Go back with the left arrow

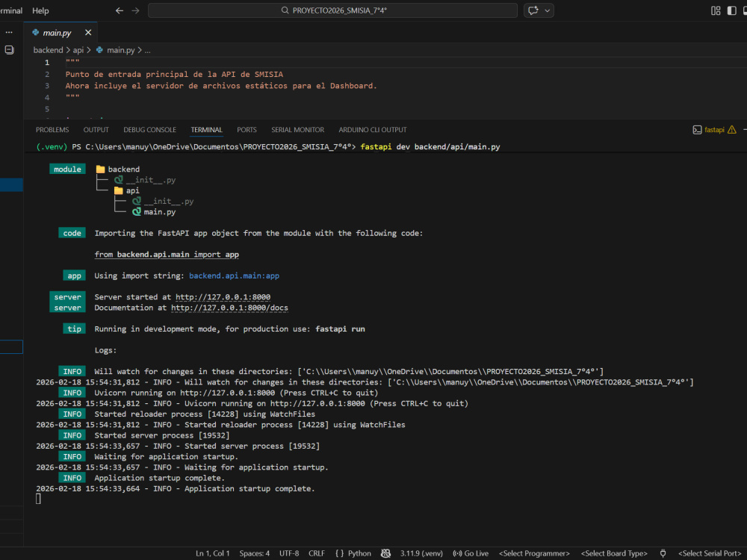click(119, 10)
